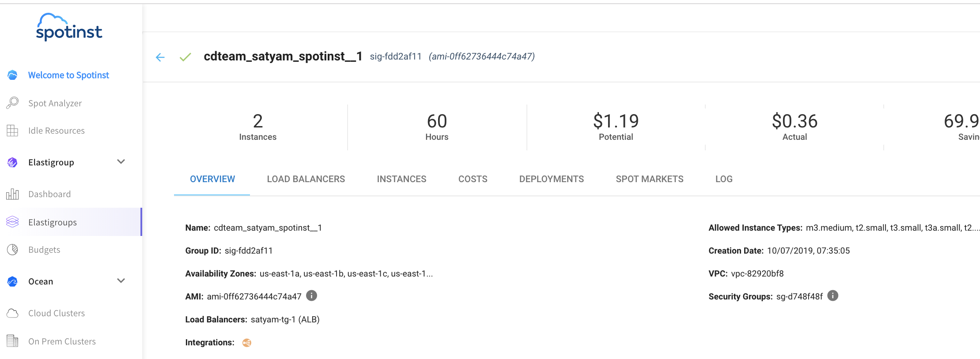Switch to the Overview tab

click(212, 179)
